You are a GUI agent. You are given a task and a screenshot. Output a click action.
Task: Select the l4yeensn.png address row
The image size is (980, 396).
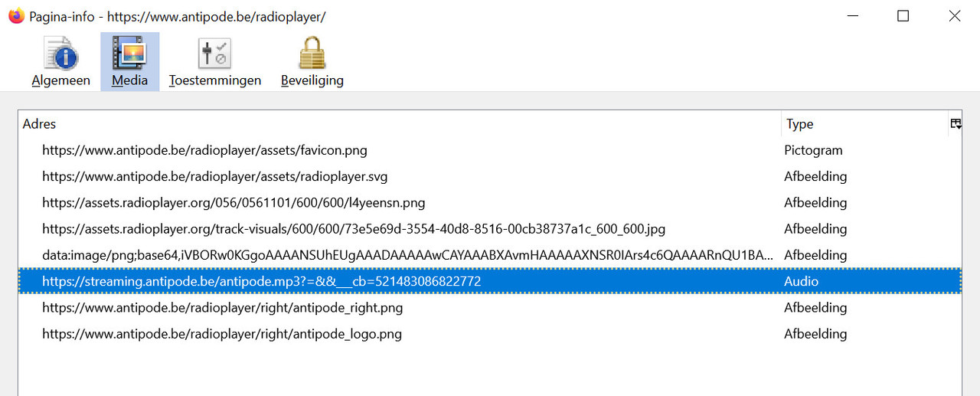point(490,202)
